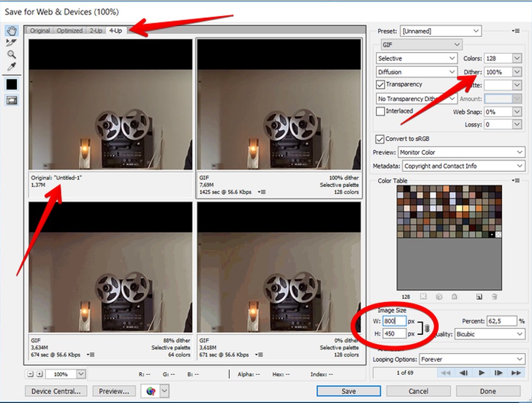This screenshot has height=403, width=532.
Task: Click the lock selected colors icon
Action: (x=454, y=296)
